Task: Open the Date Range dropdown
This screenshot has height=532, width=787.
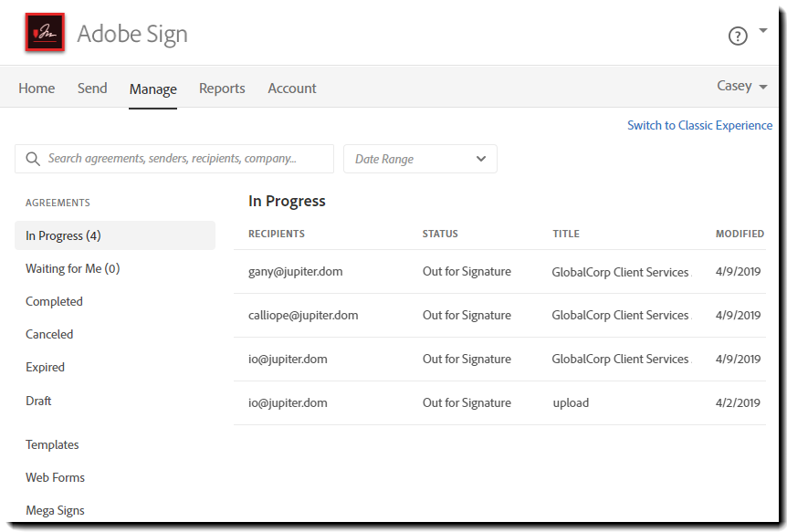Action: (x=419, y=158)
